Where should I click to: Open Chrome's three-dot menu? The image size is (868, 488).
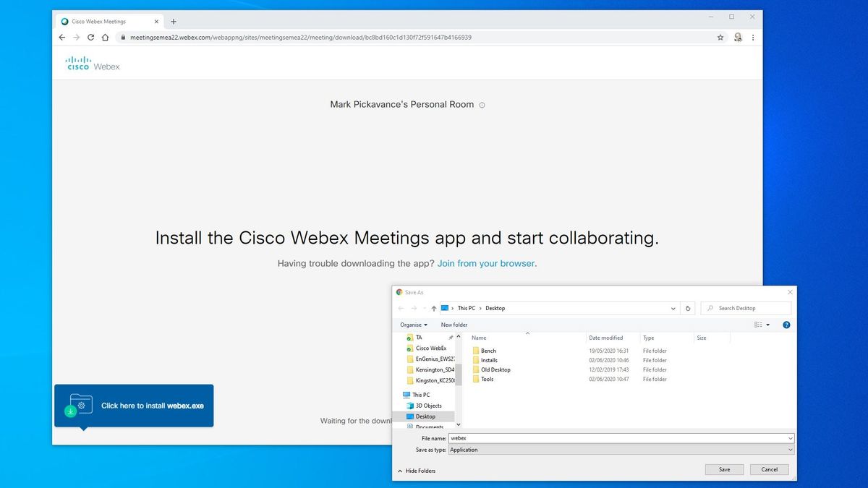click(x=754, y=37)
